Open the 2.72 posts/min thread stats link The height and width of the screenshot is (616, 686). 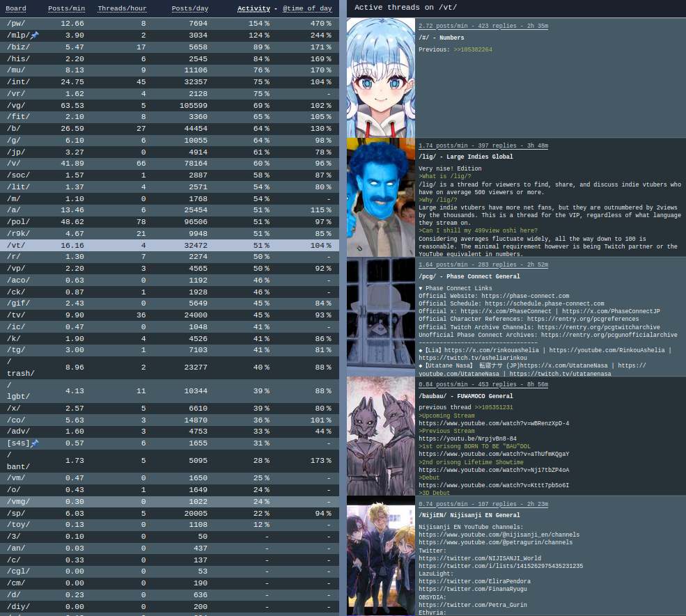point(483,26)
